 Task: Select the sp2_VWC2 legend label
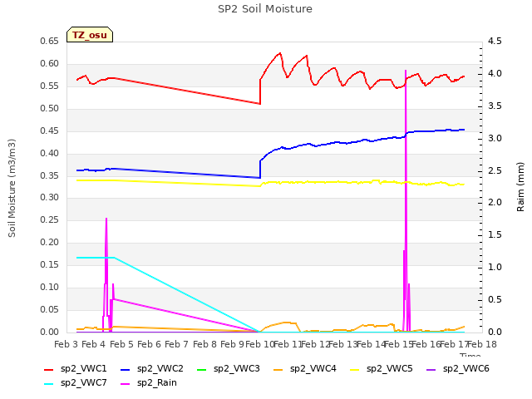coord(160,369)
